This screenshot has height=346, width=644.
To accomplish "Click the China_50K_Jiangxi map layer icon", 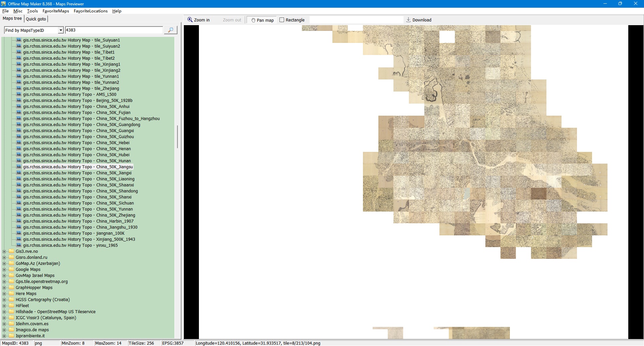I will pyautogui.click(x=19, y=173).
